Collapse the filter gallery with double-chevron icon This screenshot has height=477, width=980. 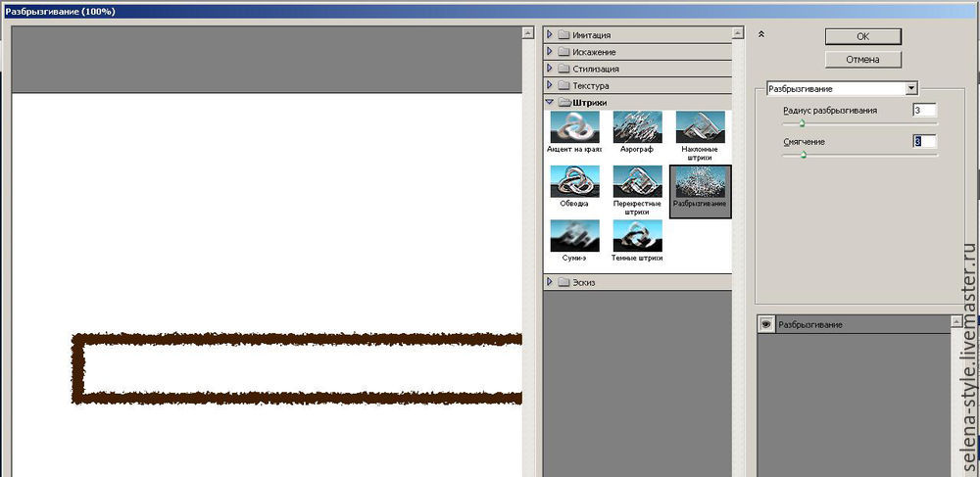click(761, 34)
